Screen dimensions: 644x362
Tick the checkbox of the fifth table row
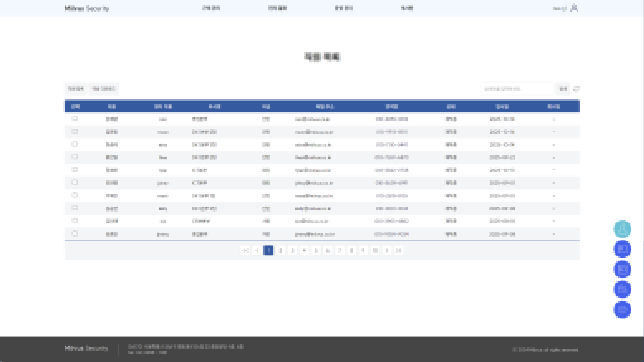(75, 169)
